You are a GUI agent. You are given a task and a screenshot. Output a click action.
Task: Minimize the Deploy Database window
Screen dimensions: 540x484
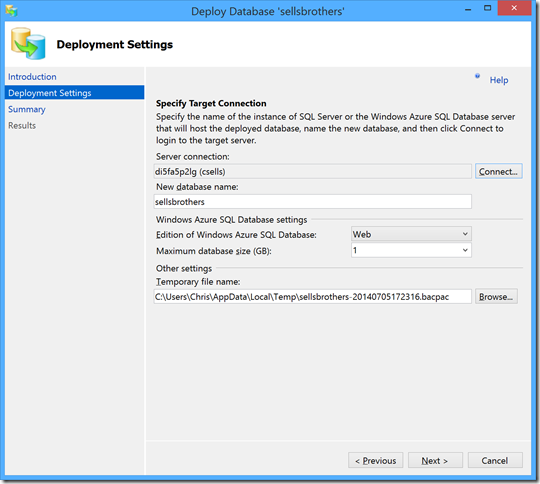coord(468,9)
